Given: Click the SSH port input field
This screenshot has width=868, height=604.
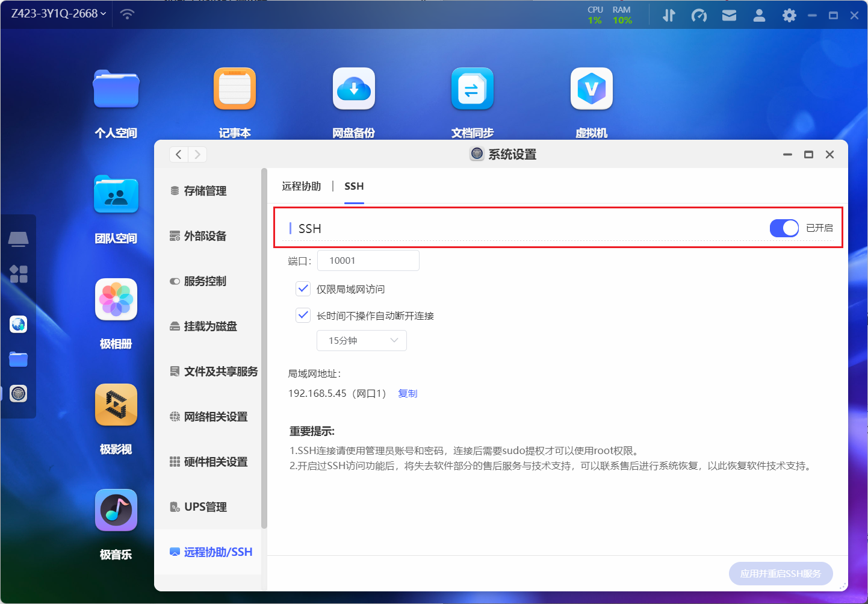Looking at the screenshot, I should point(368,260).
